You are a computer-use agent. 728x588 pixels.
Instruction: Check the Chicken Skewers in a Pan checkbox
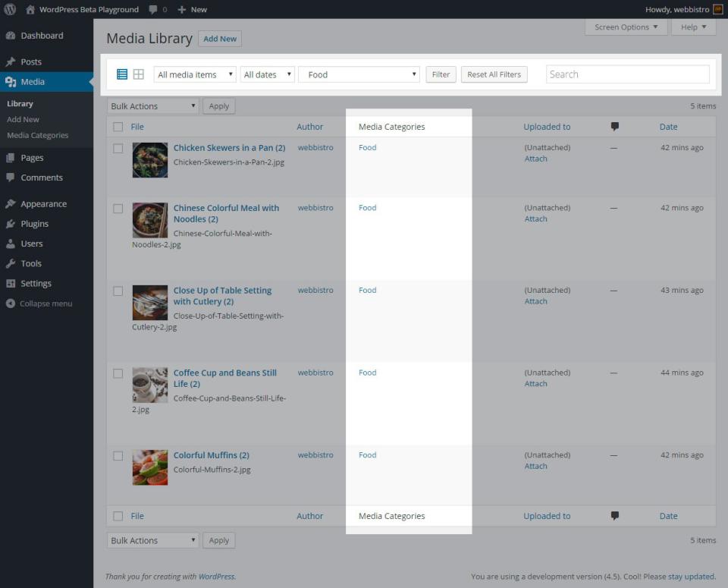coord(118,149)
